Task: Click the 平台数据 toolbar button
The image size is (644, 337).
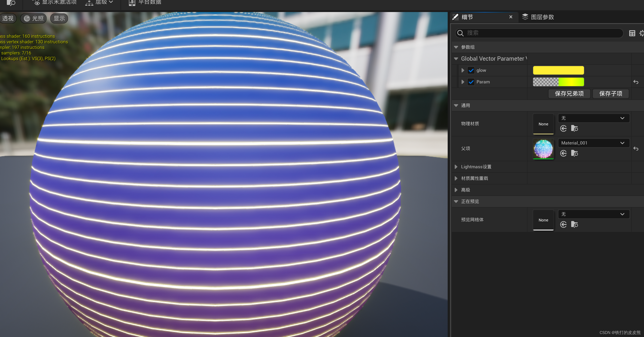Action: click(x=145, y=2)
